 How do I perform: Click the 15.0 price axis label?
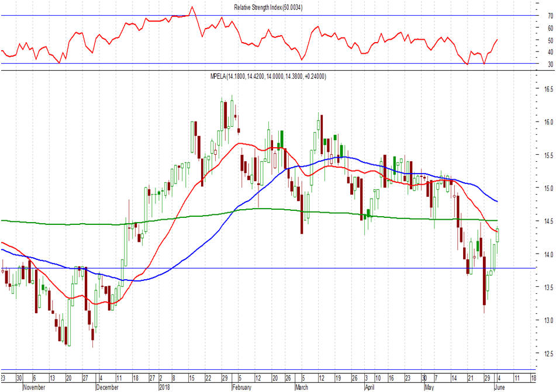pyautogui.click(x=548, y=188)
